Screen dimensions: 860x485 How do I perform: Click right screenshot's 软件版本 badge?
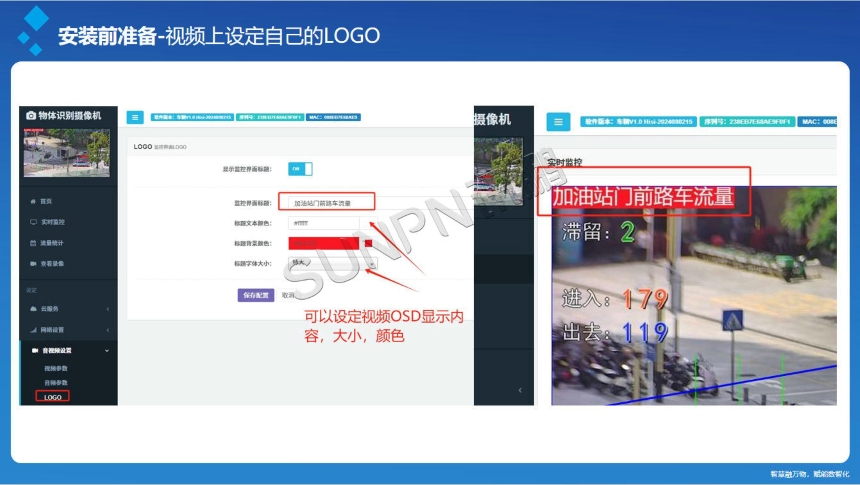click(x=638, y=122)
